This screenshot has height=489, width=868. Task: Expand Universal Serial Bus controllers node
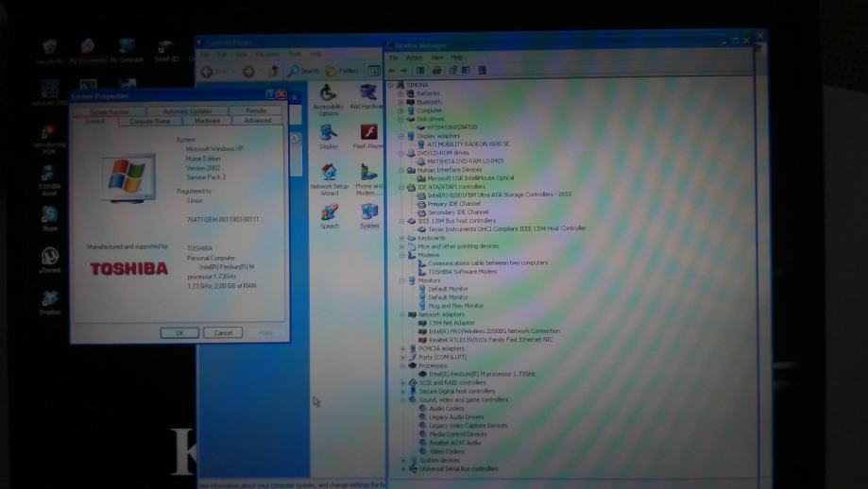(x=403, y=469)
